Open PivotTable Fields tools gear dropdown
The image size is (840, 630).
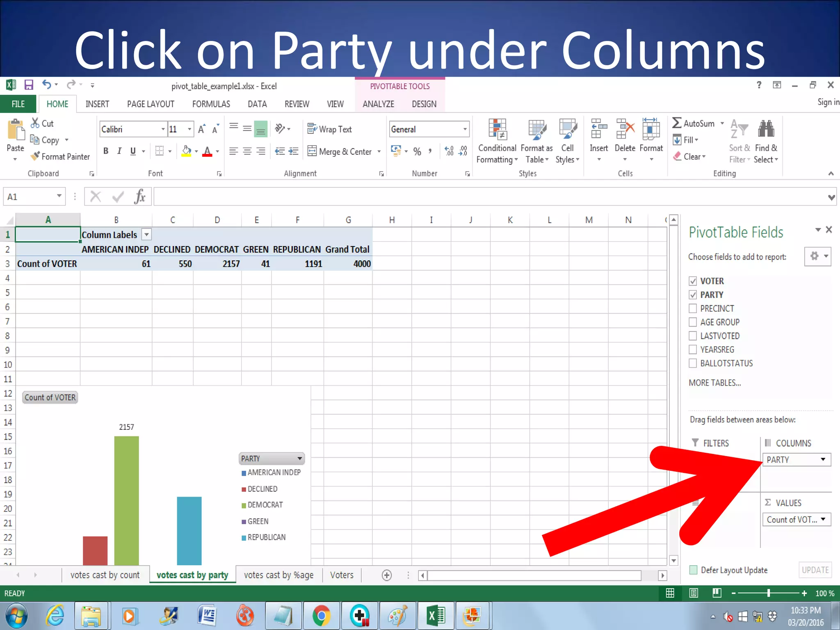pyautogui.click(x=818, y=256)
